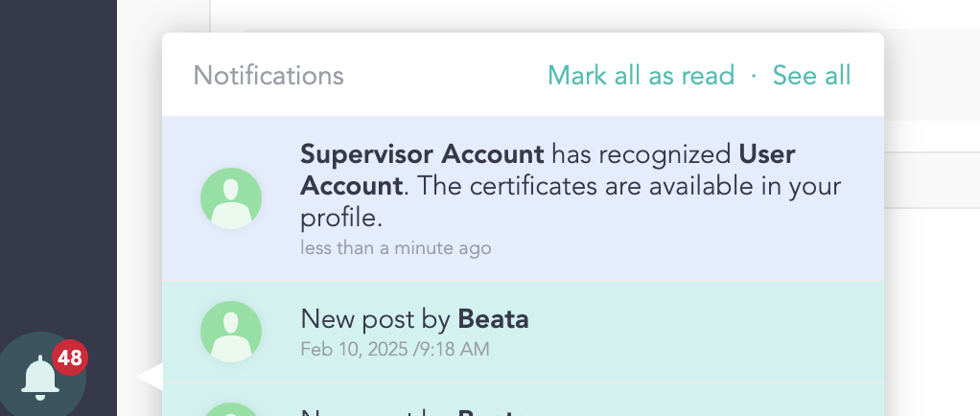Click the avatar beside New post by Beata
The width and height of the screenshot is (980, 416).
coord(231,332)
